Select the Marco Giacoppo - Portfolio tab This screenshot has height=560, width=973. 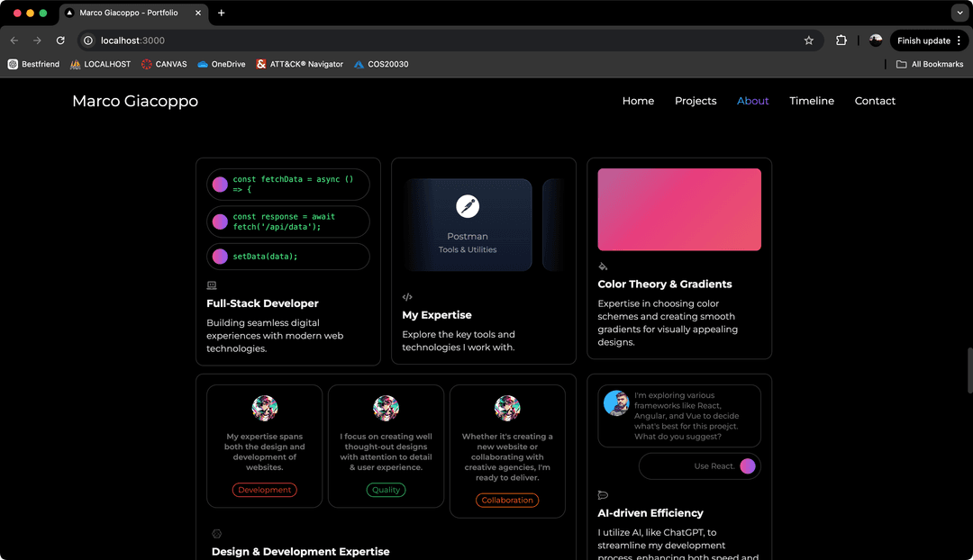(x=133, y=13)
